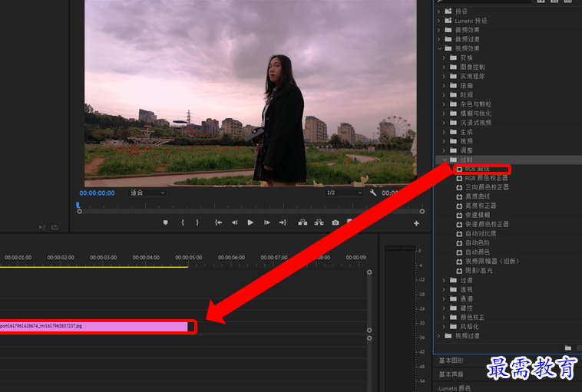Click the Extract button icon
The width and height of the screenshot is (582, 392).
319,222
